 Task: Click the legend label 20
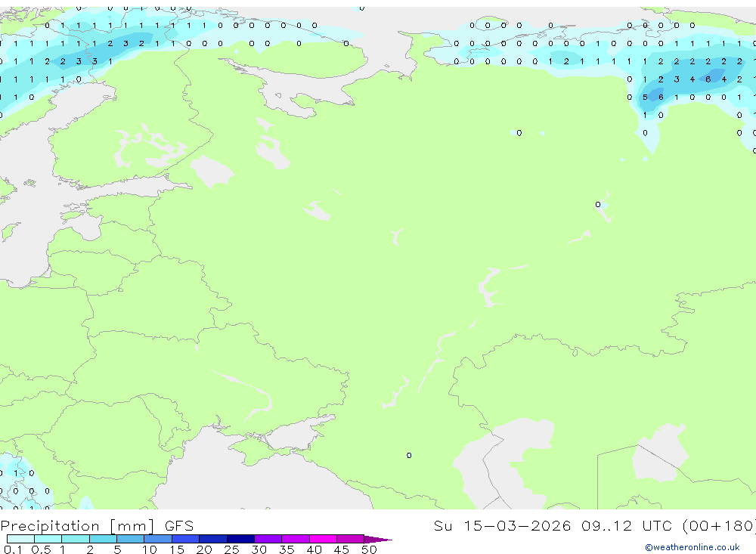204,549
